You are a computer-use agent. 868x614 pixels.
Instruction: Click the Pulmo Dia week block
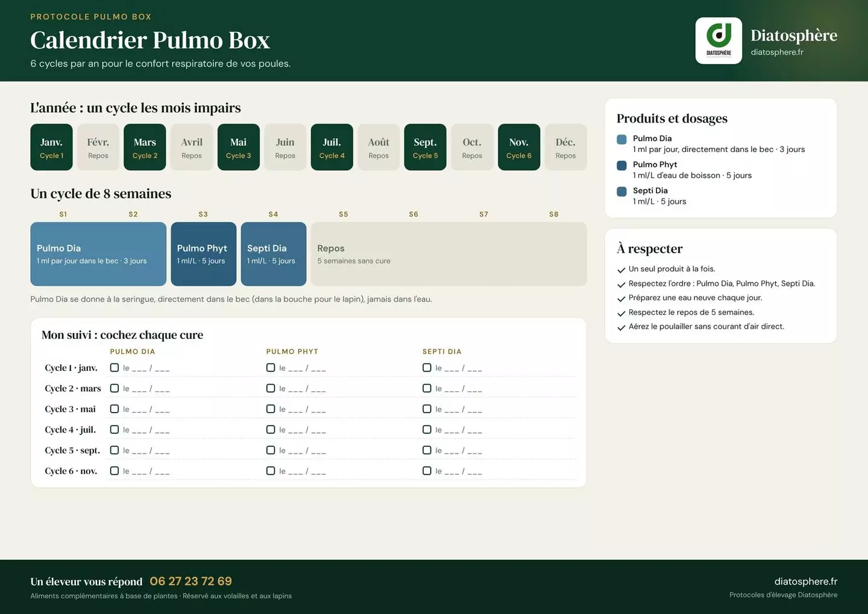(x=98, y=254)
